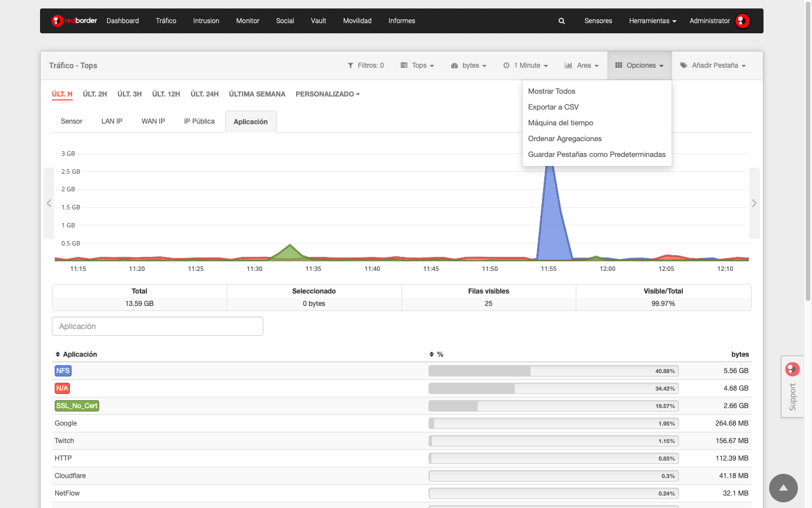This screenshot has width=812, height=508.
Task: Select ÚLT. 12H time range
Action: (x=166, y=94)
